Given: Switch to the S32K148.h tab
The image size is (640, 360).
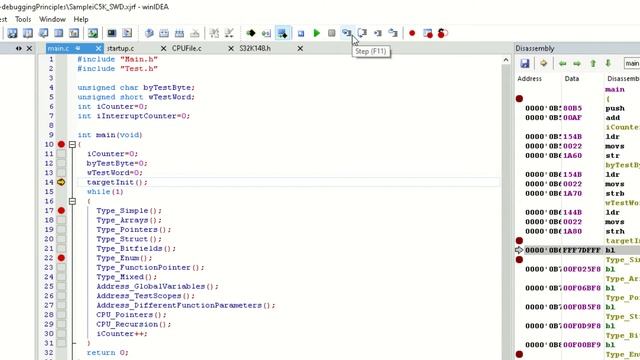Looking at the screenshot, I should [x=255, y=48].
